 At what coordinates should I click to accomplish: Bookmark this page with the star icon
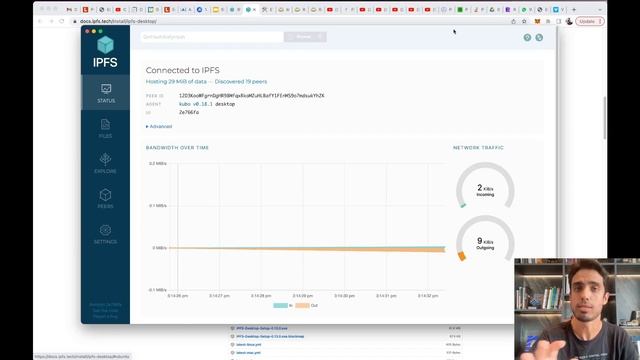(x=524, y=21)
